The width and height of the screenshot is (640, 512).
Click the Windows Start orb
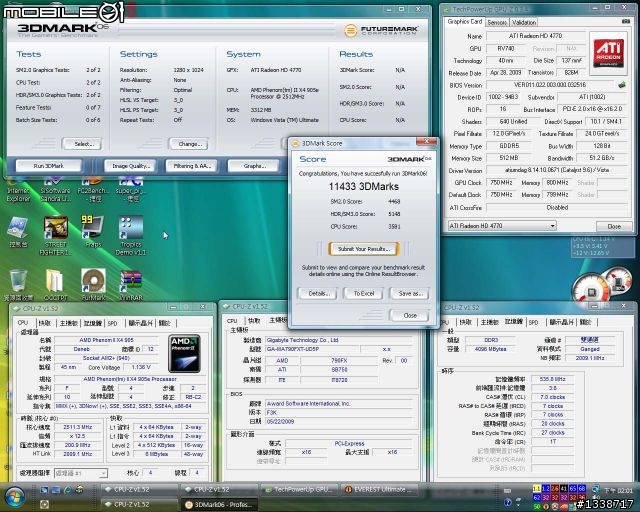point(14,496)
